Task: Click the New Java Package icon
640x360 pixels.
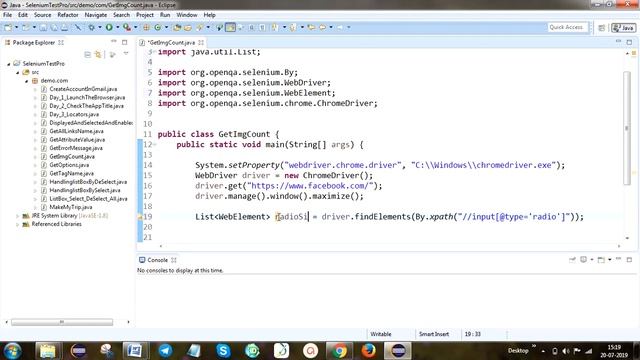Action: pyautogui.click(x=146, y=27)
